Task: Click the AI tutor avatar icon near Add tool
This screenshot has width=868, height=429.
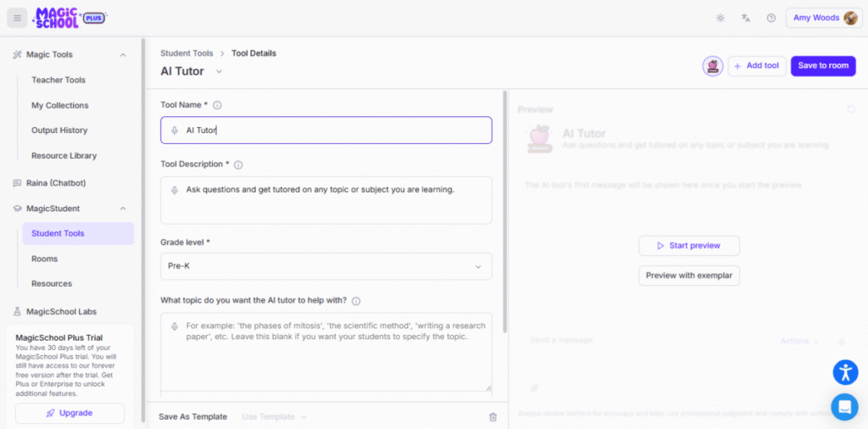Action: click(713, 66)
